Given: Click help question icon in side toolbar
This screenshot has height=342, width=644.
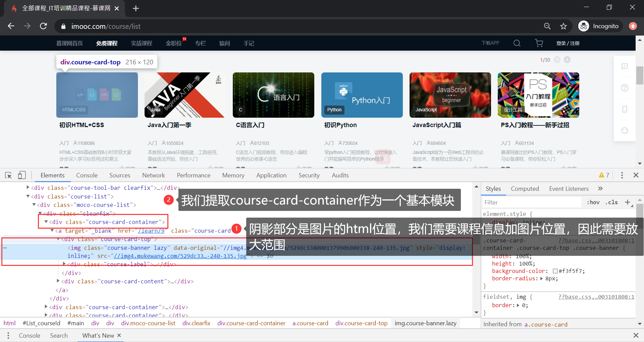Looking at the screenshot, I should 625,88.
